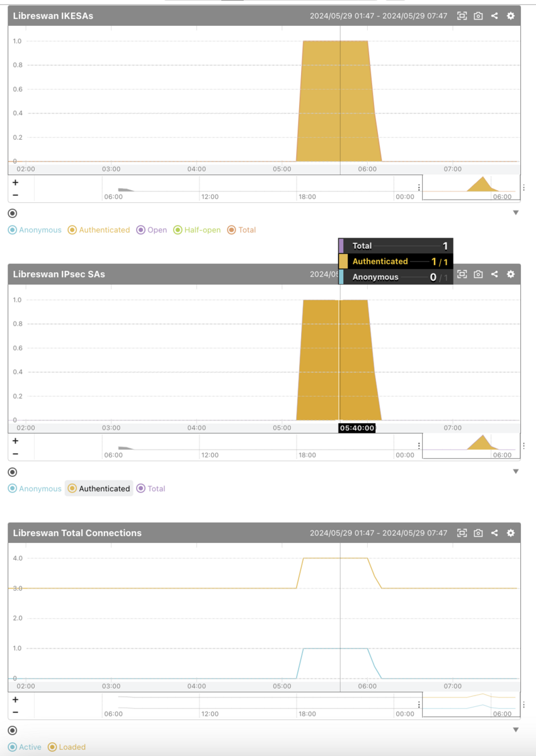Toggle Total series in IPsec SAs legend

[151, 488]
